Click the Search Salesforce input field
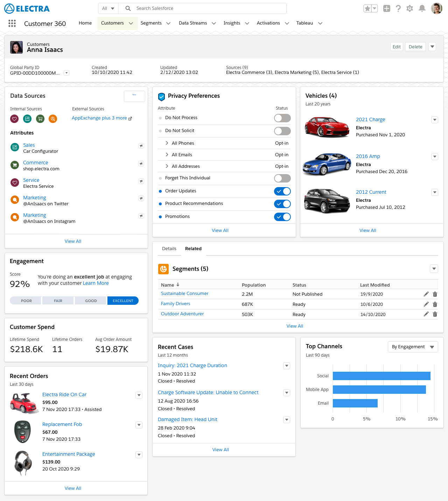448x501 pixels. coord(206,8)
